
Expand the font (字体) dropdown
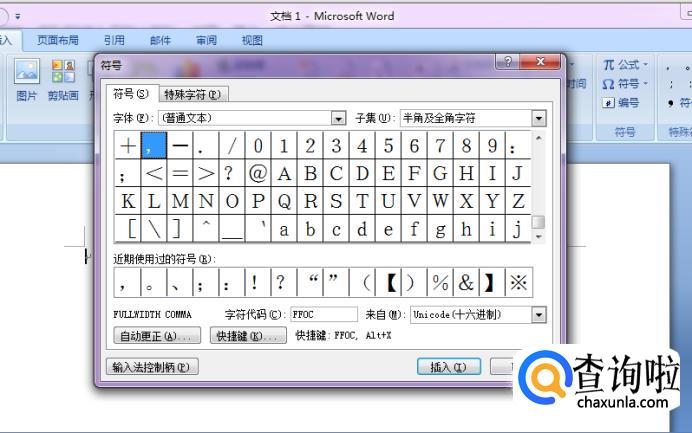338,118
